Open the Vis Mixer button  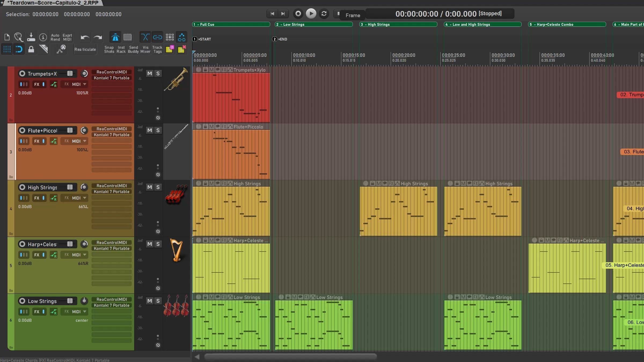[145, 49]
